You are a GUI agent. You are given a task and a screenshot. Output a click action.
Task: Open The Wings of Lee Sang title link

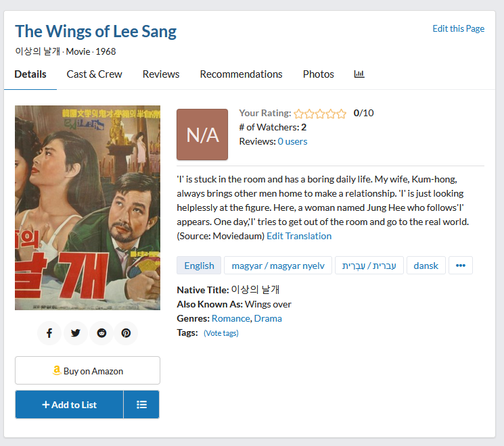(96, 32)
